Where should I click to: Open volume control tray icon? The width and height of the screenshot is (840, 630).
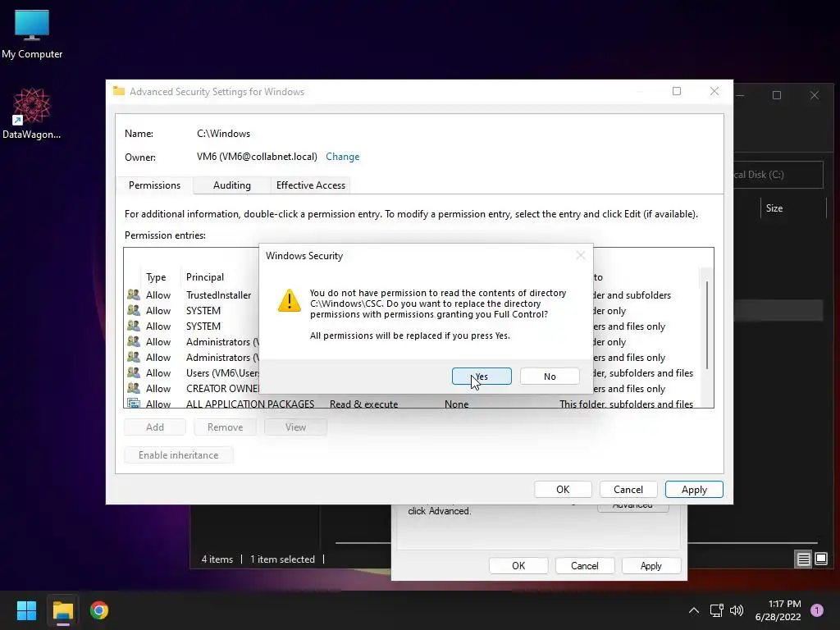click(737, 610)
